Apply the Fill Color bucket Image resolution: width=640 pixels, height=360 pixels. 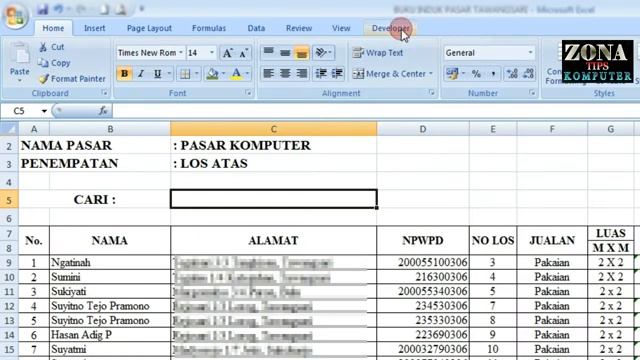tap(212, 74)
